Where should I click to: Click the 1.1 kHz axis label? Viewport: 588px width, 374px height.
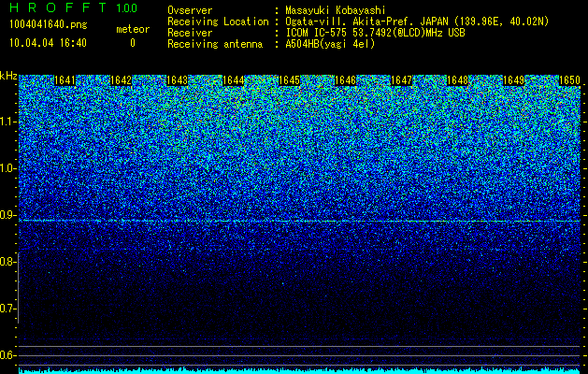click(x=7, y=122)
